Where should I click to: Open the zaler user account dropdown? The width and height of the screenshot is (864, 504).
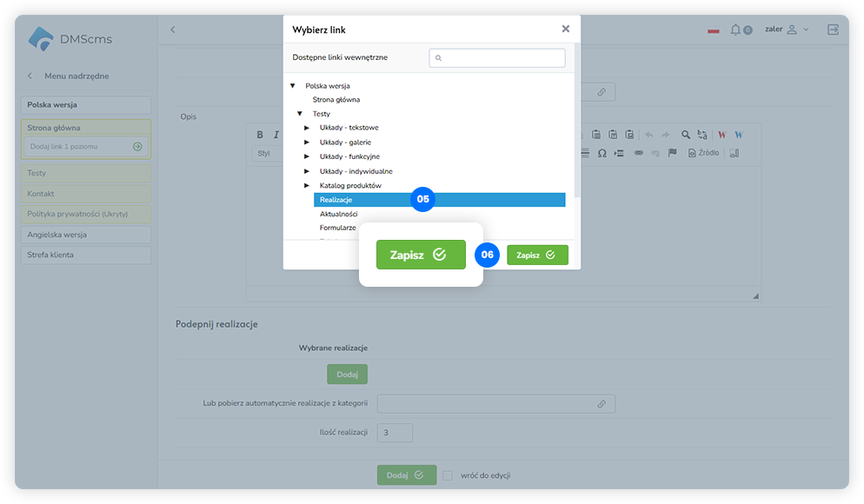[x=786, y=30]
